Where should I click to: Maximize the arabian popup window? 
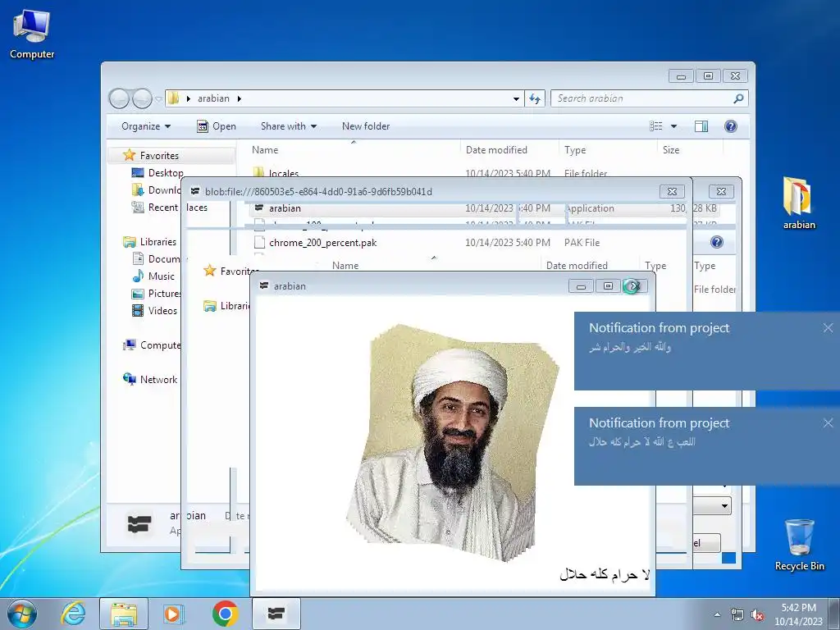tap(608, 286)
